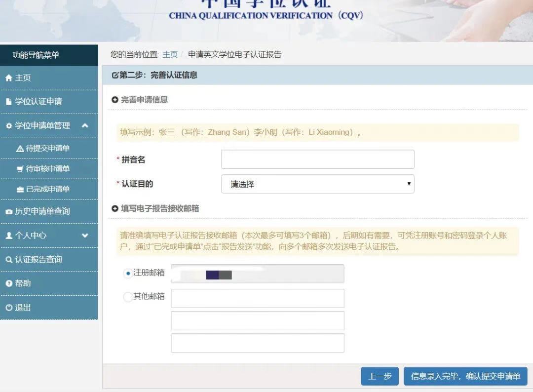Click the first 其他邮箱 input box
The height and width of the screenshot is (392, 533).
point(257,298)
